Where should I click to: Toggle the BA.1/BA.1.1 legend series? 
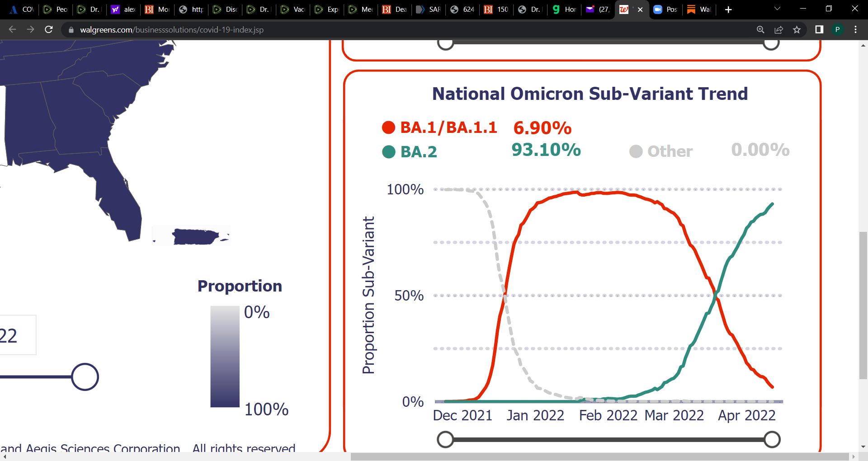pyautogui.click(x=439, y=127)
